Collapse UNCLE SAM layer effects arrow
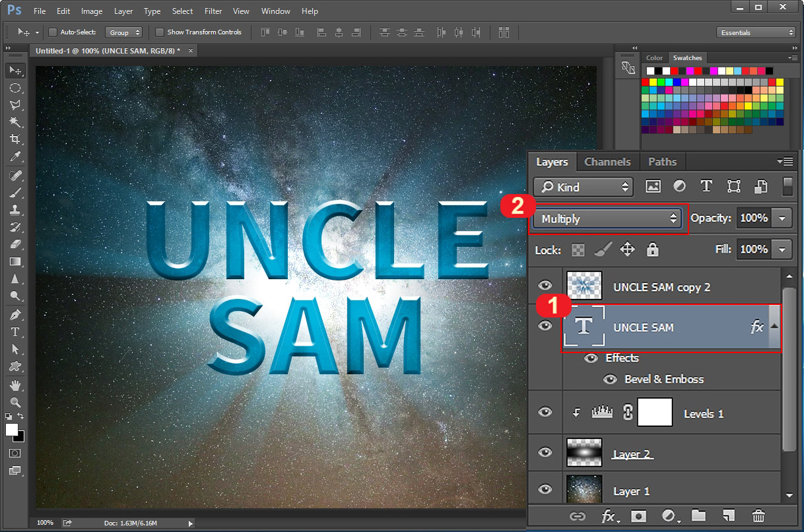 pyautogui.click(x=774, y=326)
